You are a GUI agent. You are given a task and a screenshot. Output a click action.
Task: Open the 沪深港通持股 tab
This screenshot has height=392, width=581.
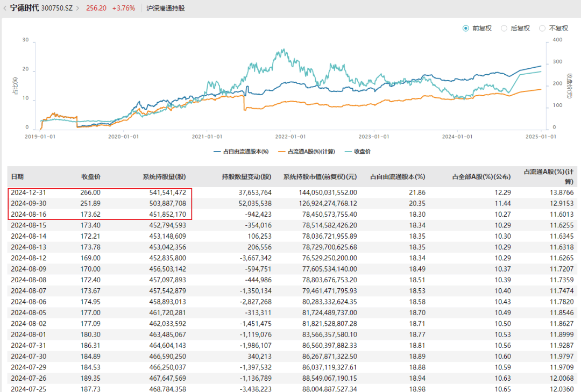click(x=166, y=8)
